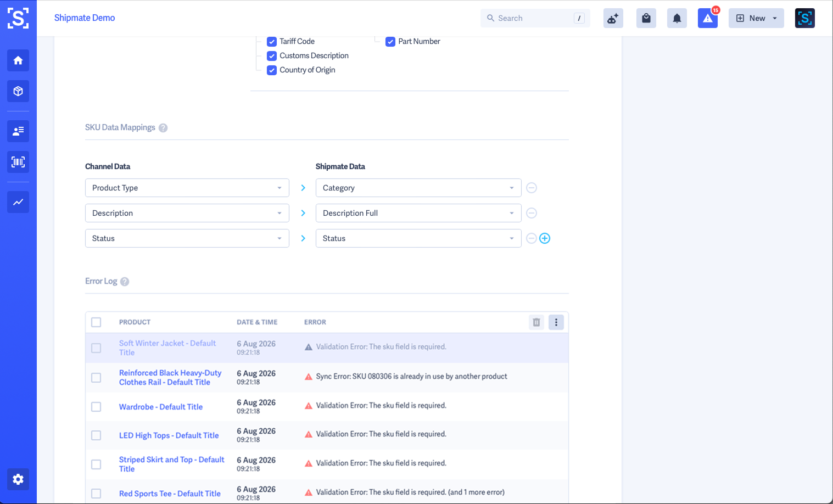Open the Home dashboard icon in sidebar
This screenshot has height=504, width=833.
click(x=18, y=60)
